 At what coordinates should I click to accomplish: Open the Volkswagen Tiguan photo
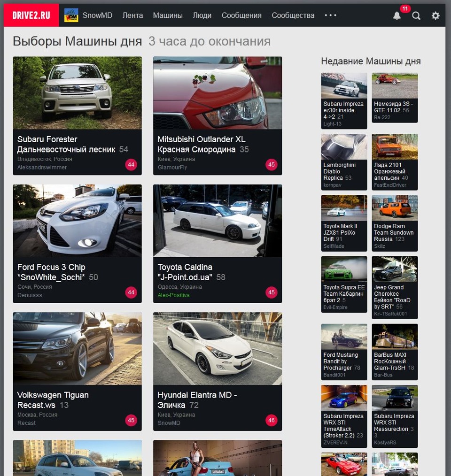77,348
